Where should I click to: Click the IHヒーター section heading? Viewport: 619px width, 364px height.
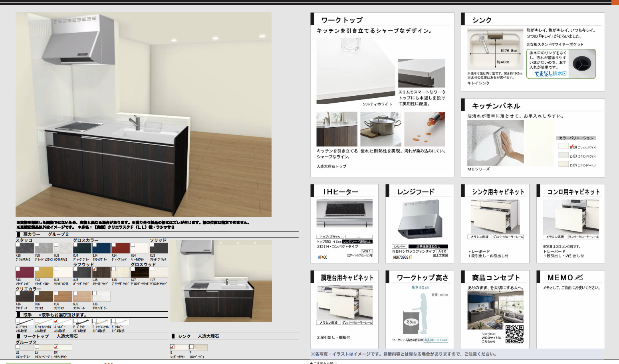click(341, 192)
